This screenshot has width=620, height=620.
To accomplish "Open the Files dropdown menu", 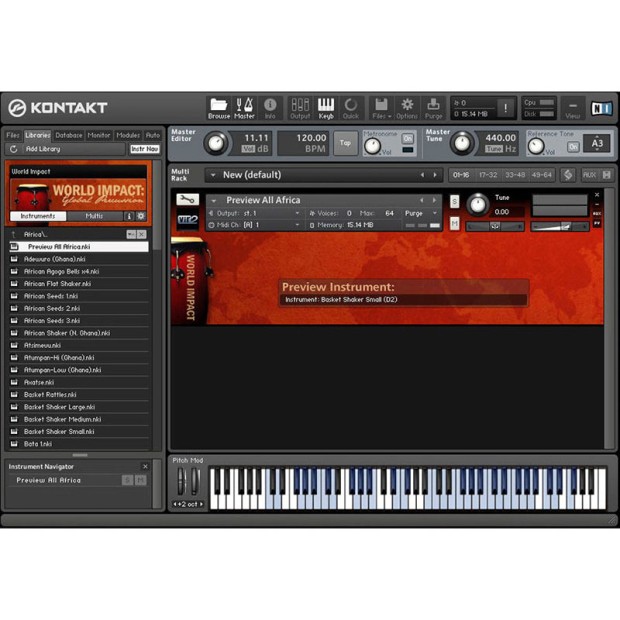I will (x=382, y=108).
